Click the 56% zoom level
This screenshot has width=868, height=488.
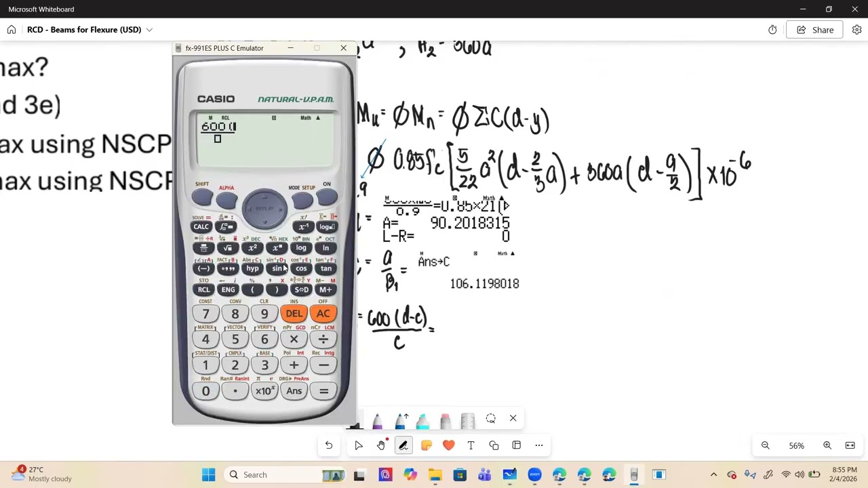pos(796,446)
